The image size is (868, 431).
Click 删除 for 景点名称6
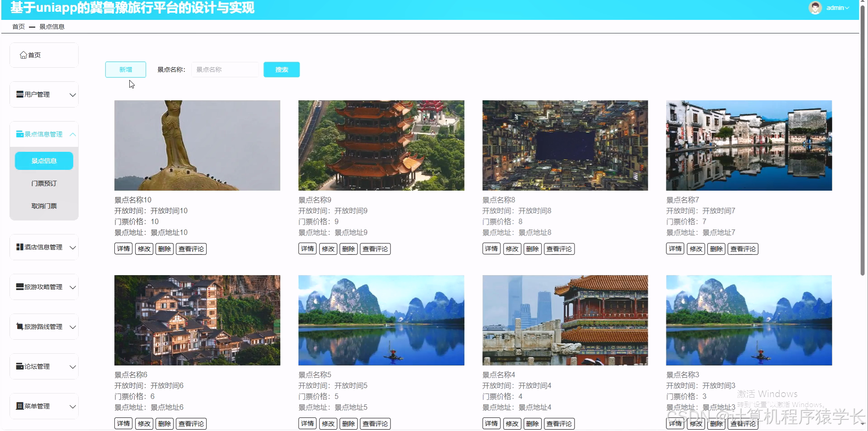click(165, 424)
